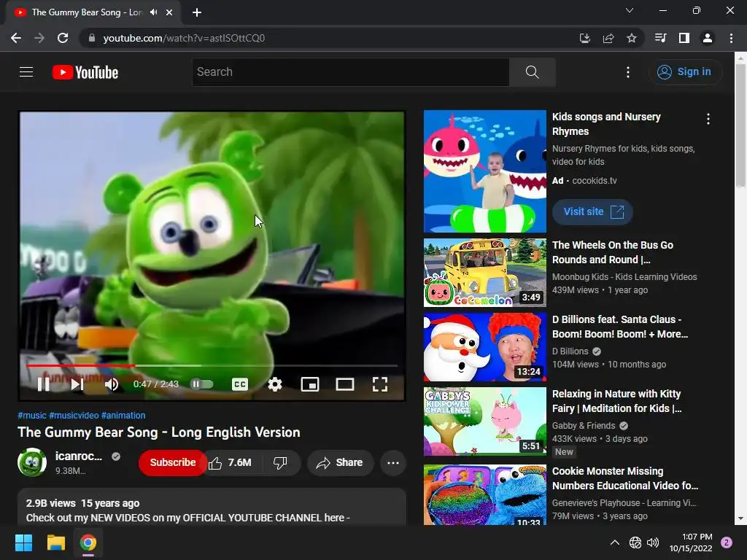Open File Explorer from taskbar
The width and height of the screenshot is (747, 560).
click(x=55, y=542)
